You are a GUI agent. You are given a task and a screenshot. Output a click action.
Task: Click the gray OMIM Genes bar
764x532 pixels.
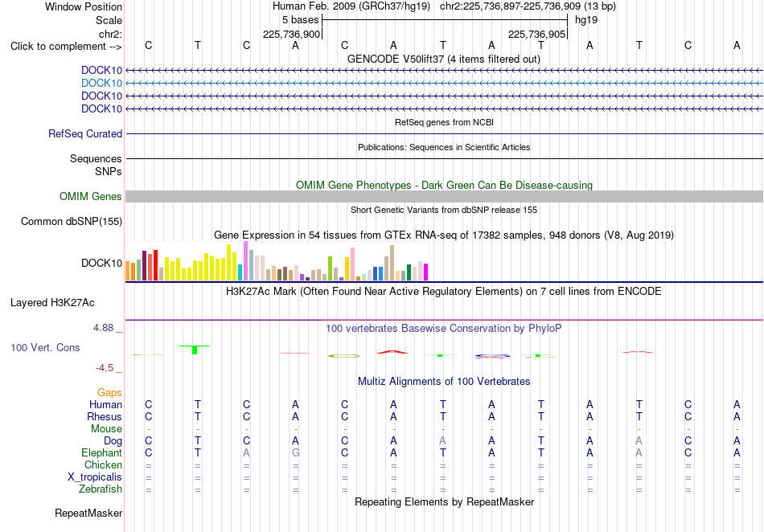pyautogui.click(x=444, y=197)
